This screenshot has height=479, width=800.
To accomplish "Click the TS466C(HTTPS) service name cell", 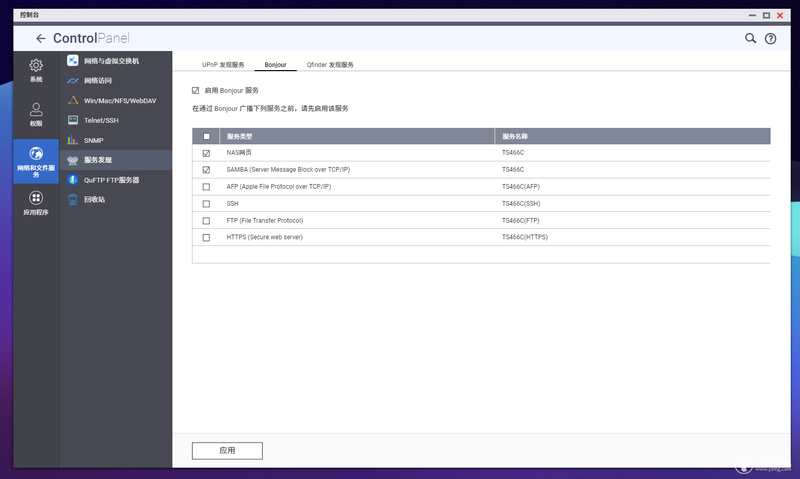I will (x=524, y=237).
